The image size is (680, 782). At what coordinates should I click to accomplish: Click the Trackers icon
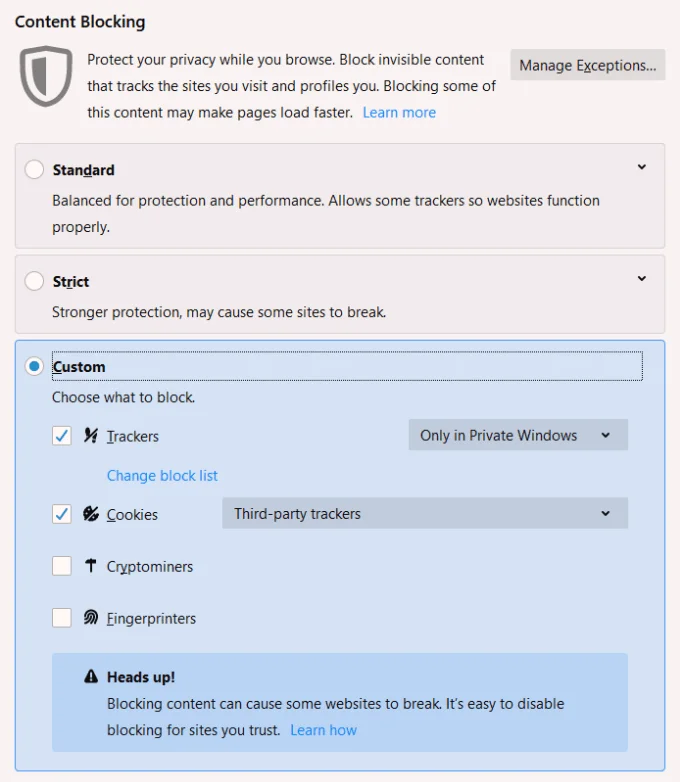tap(91, 436)
